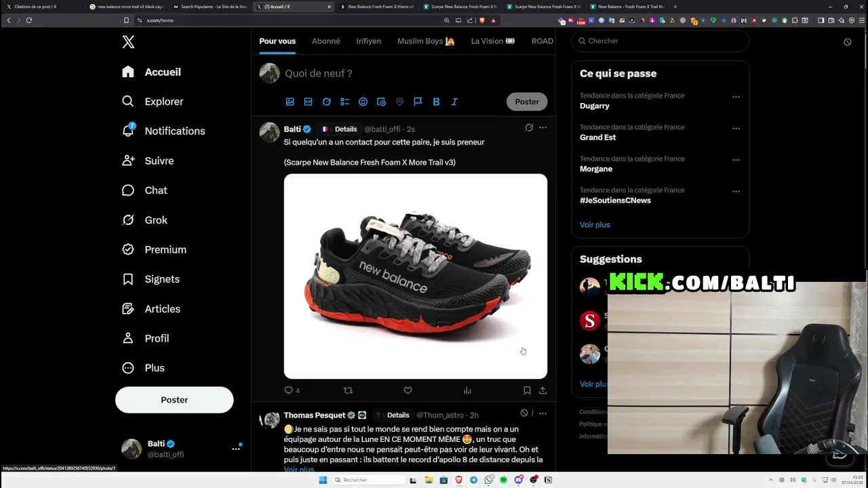The height and width of the screenshot is (488, 868).
Task: Open Thomas Pesquet profile name
Action: pyautogui.click(x=315, y=415)
